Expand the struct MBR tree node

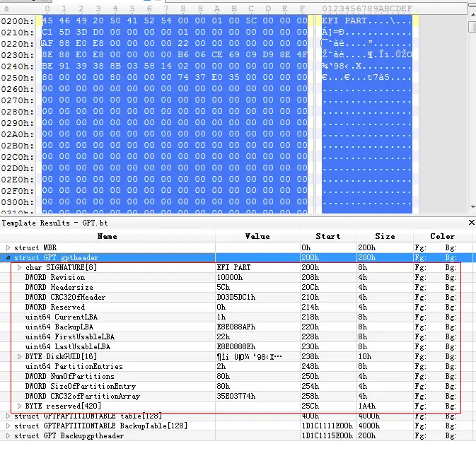pyautogui.click(x=8, y=247)
